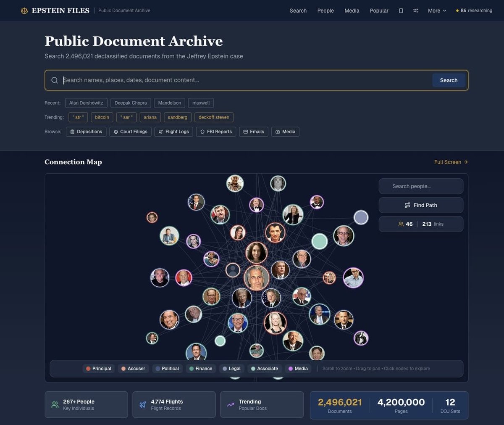Open the bookmarks icon in the top navigation
Screen dimensions: 504x425
[401, 11]
